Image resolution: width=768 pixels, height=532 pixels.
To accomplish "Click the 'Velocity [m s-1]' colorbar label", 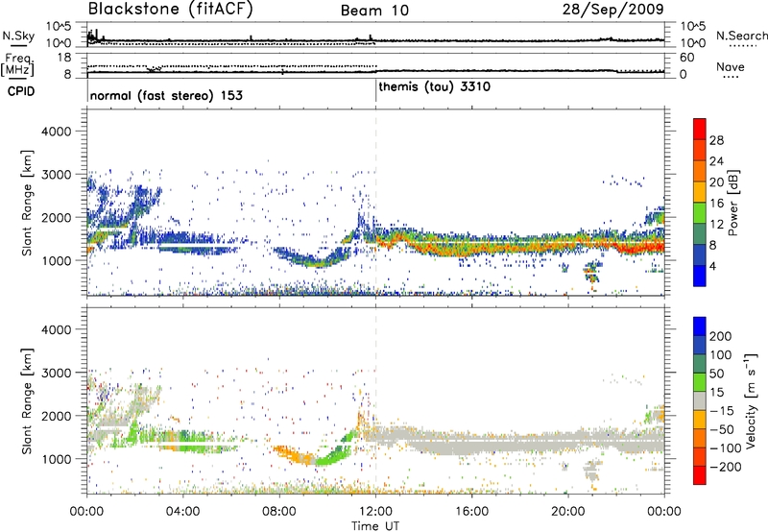I will 750,400.
